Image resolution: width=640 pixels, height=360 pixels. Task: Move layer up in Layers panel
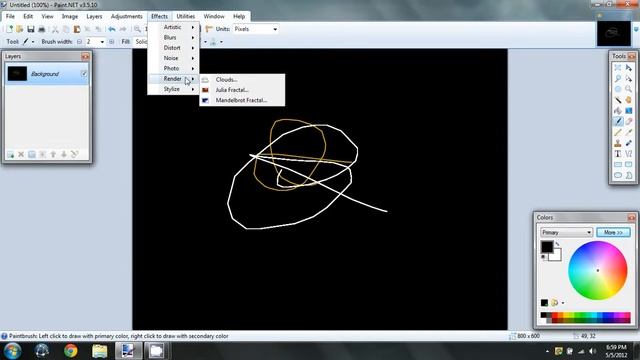click(x=53, y=154)
